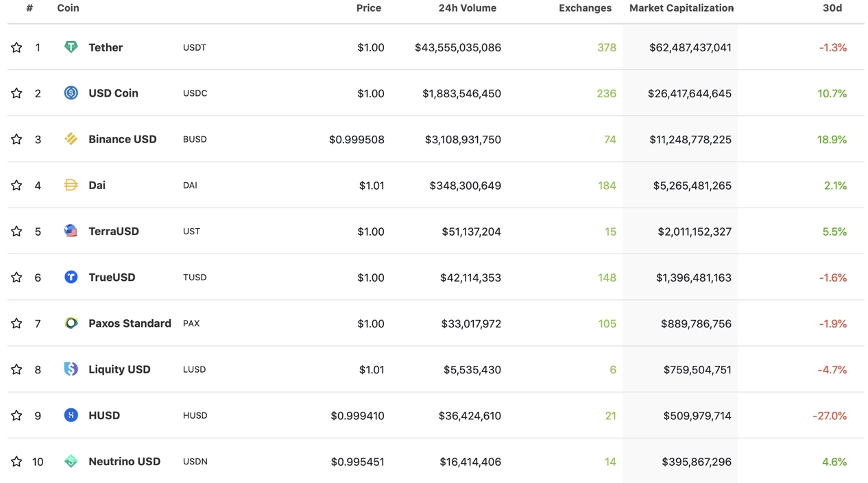Open the Neutrino USD coin link
This screenshot has width=868, height=483.
point(124,462)
